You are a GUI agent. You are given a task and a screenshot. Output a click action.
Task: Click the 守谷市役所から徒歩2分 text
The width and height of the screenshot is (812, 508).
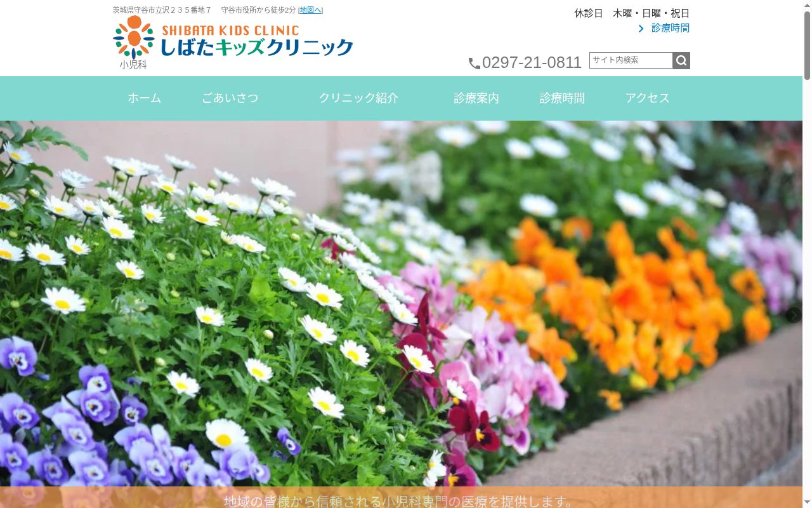(x=258, y=10)
